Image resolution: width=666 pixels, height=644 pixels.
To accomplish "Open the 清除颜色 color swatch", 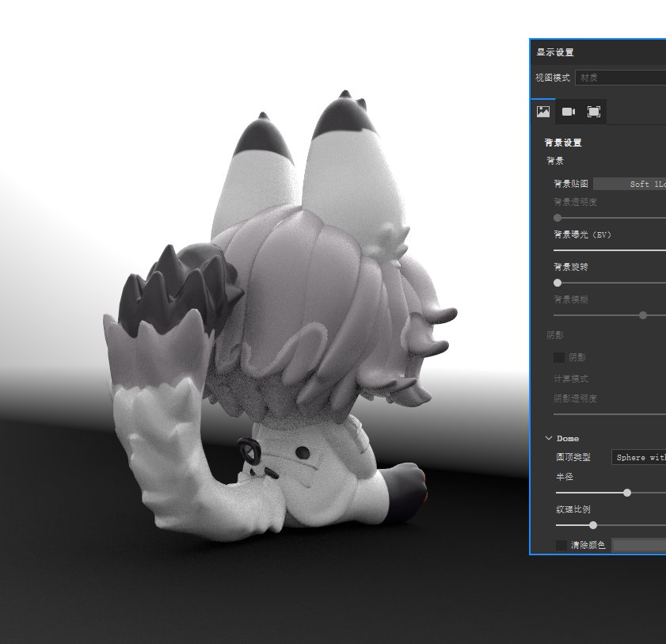I will [x=639, y=546].
